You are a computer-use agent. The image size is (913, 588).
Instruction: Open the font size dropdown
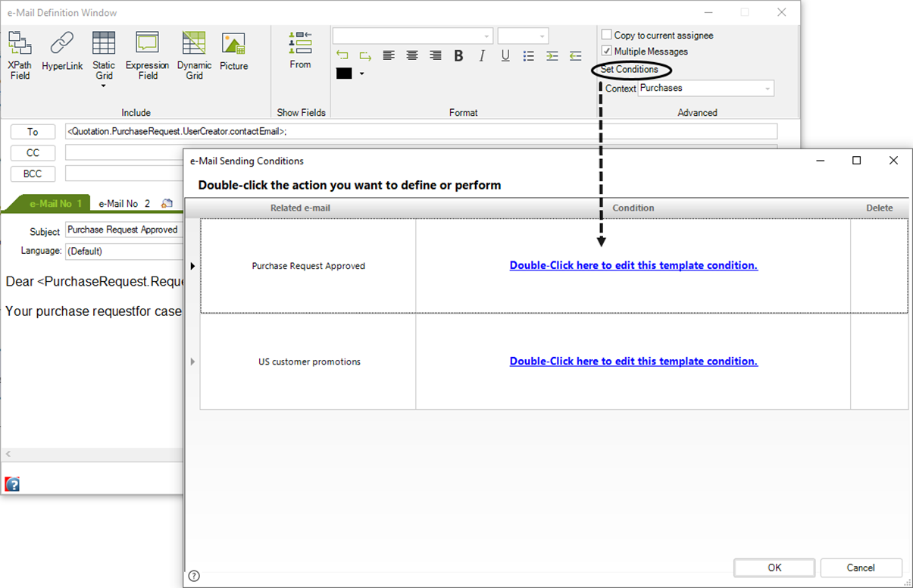pos(542,36)
